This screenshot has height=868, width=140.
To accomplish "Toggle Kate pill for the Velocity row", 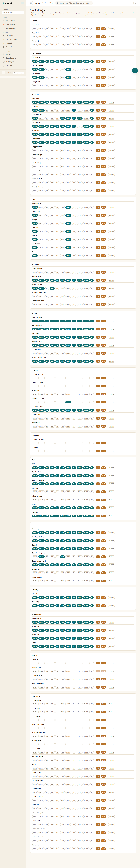I will click(103, 110).
